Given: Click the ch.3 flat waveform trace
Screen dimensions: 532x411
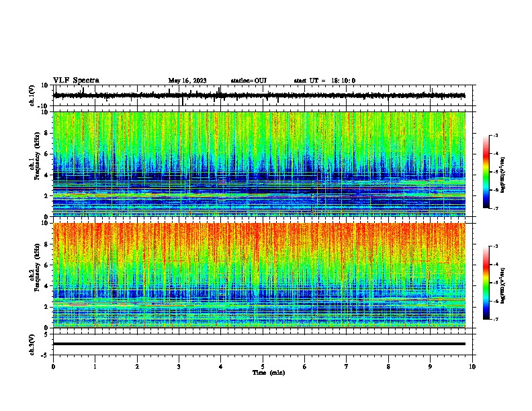Looking at the screenshot, I should click(x=259, y=344).
